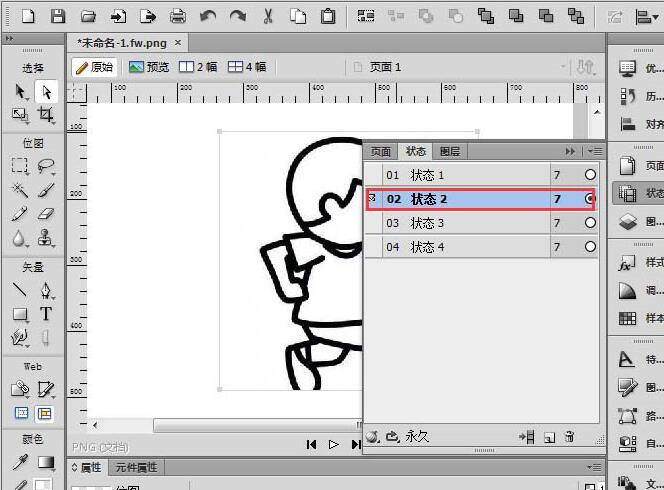Click the Print icon
This screenshot has height=490, width=664.
point(178,16)
